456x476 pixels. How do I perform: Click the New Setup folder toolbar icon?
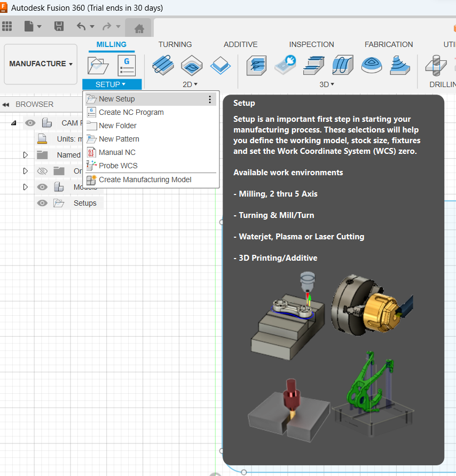tap(98, 65)
